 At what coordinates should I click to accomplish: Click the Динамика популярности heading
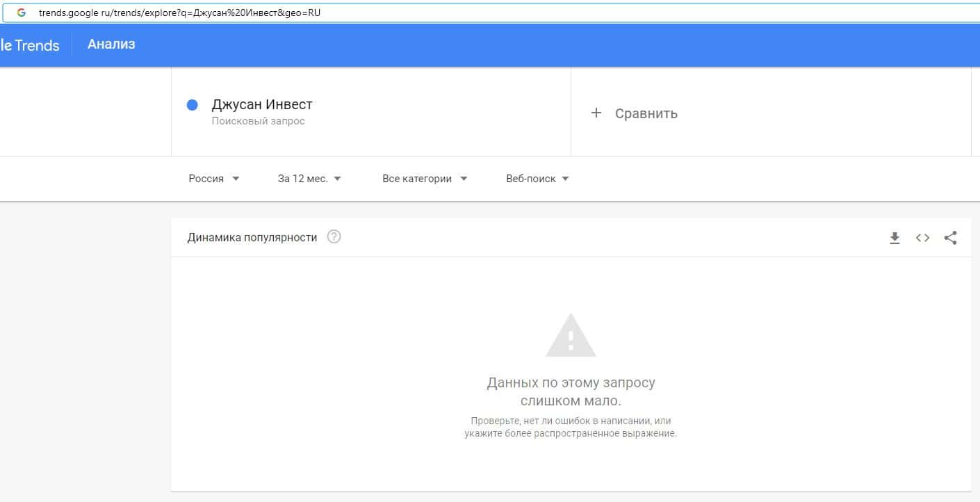coord(252,238)
